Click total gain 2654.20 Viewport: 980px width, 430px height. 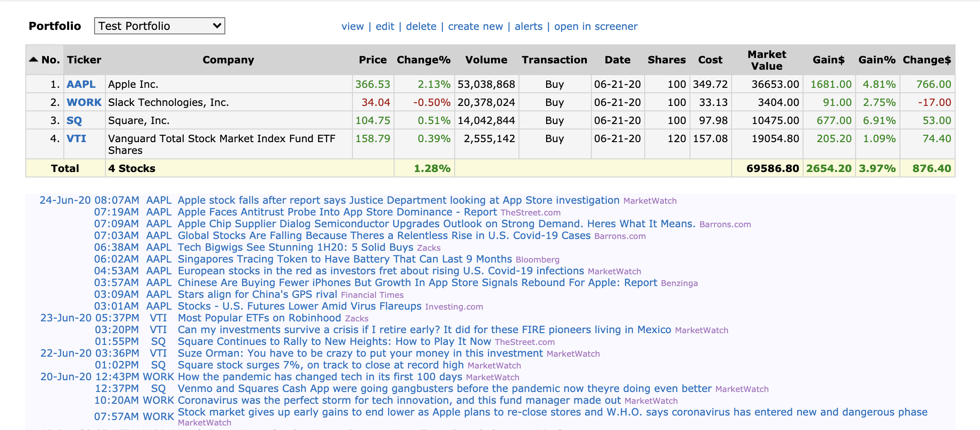[829, 168]
